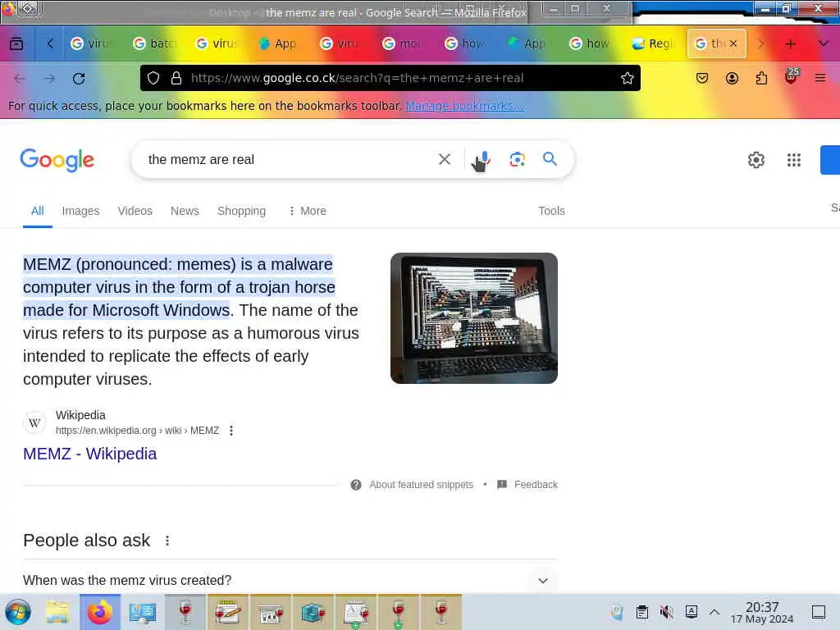
Task: Open MEMZ - Wikipedia result link
Action: click(x=90, y=454)
